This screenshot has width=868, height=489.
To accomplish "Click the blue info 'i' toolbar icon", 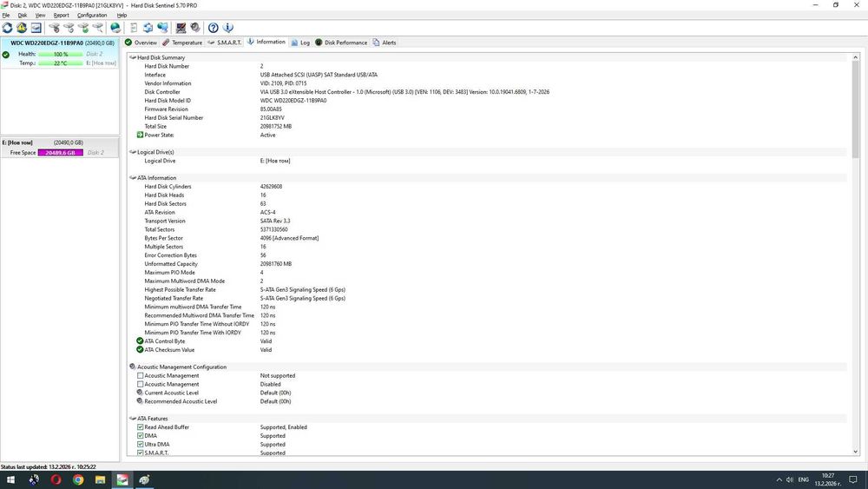I will click(x=227, y=28).
